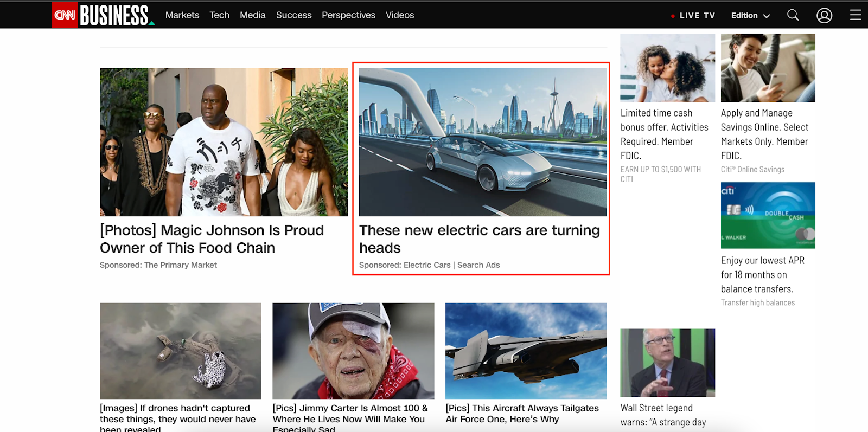Open 'Limited time cash bonus offer' ad text
868x432 pixels.
[664, 134]
